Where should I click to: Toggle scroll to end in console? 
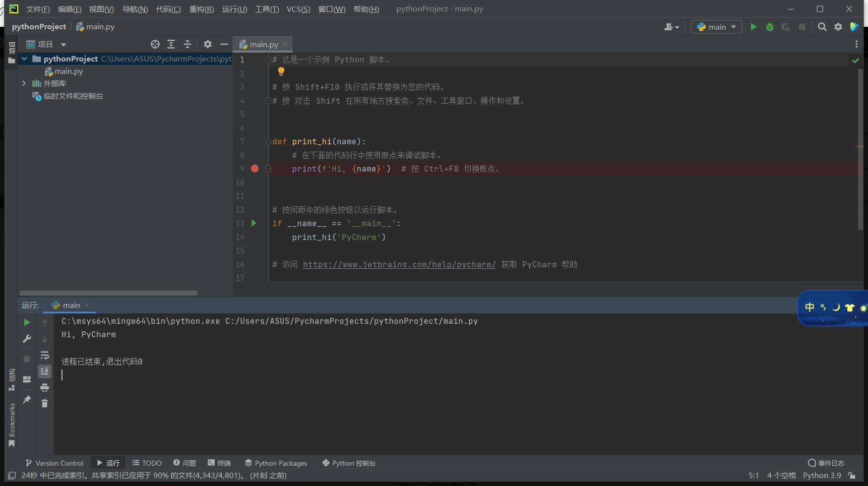45,371
